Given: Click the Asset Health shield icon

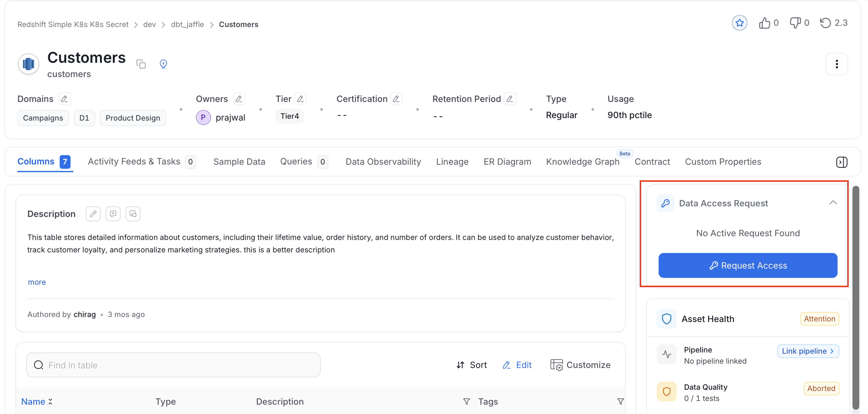Looking at the screenshot, I should 666,319.
